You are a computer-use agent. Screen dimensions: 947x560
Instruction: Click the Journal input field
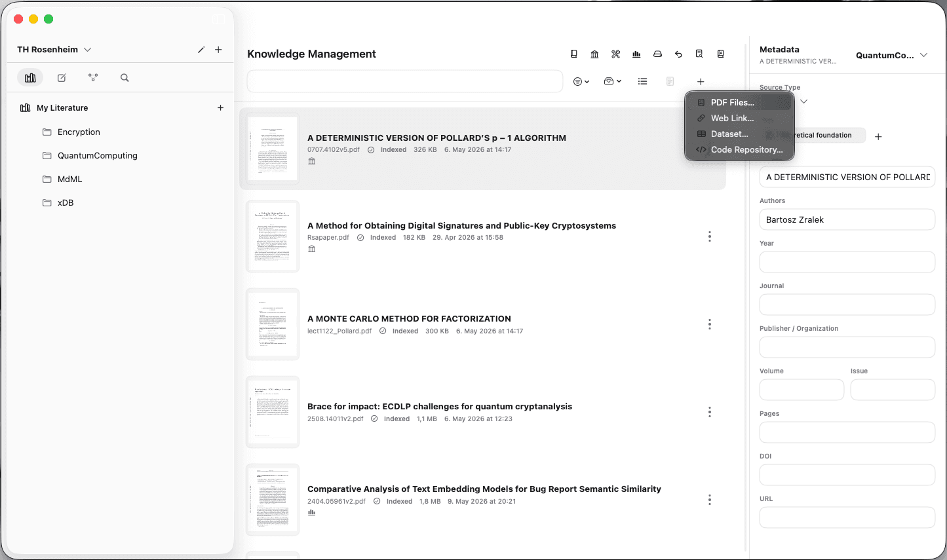847,305
